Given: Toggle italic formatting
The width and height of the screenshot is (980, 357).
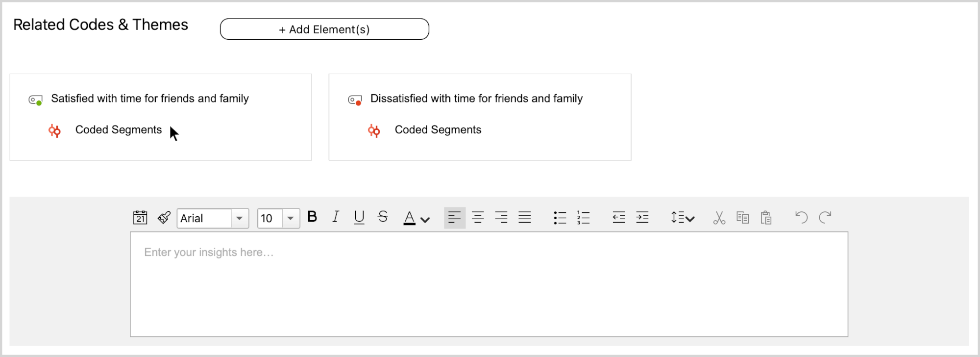Looking at the screenshot, I should [x=336, y=217].
